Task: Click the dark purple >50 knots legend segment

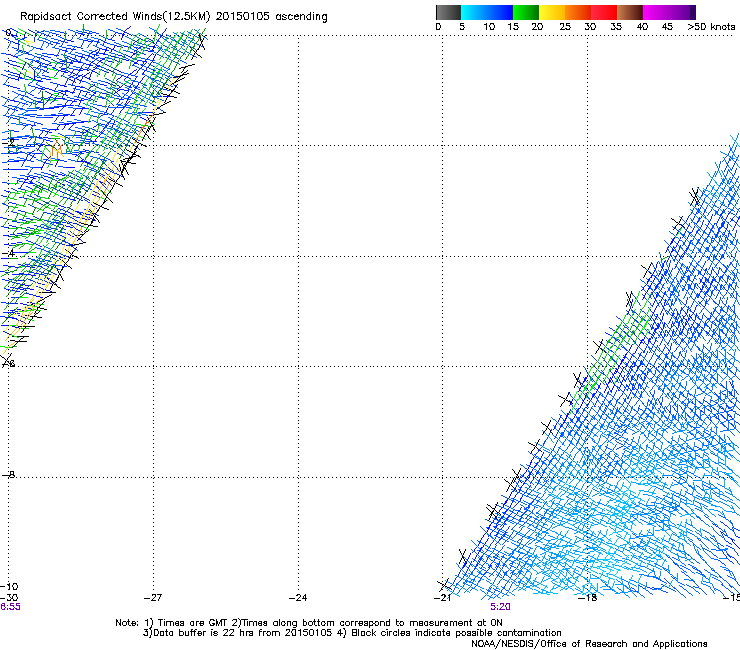Action: (693, 12)
